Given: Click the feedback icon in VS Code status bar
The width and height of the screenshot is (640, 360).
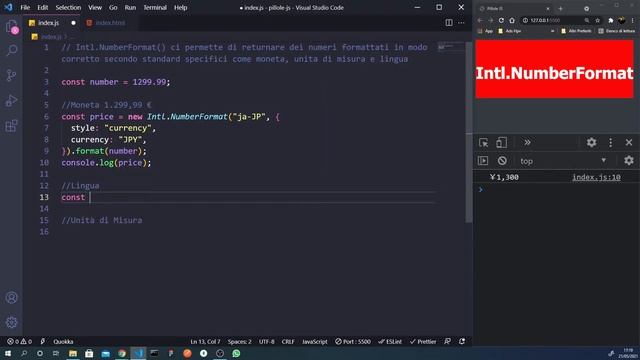Looking at the screenshot, I should pyautogui.click(x=447, y=342).
